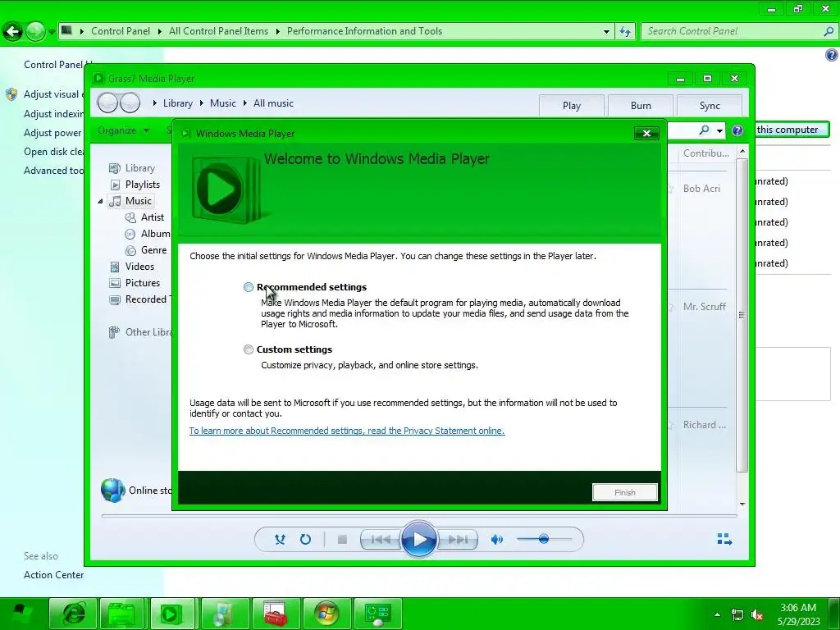
Task: Select the Recommended settings radio button
Action: coord(248,287)
